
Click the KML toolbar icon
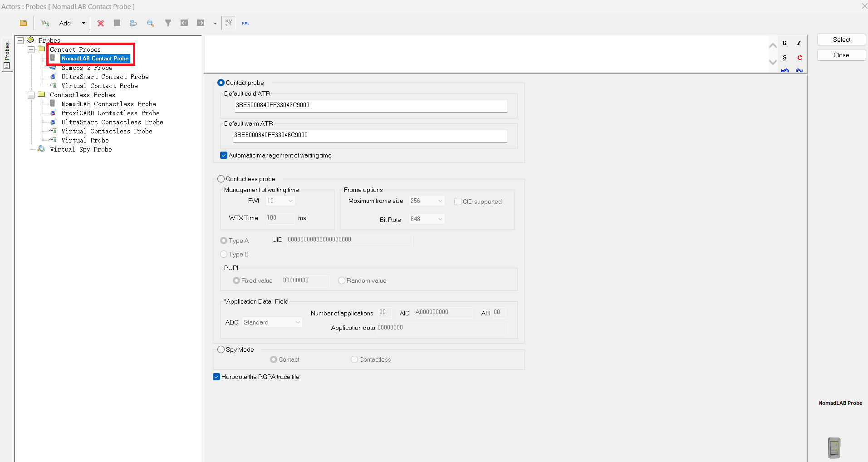coord(245,23)
